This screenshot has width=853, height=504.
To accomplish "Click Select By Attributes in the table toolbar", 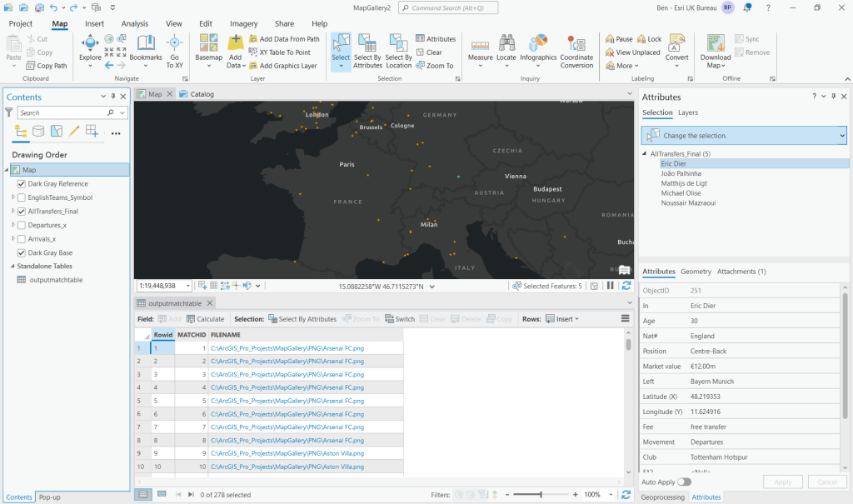I will 307,318.
